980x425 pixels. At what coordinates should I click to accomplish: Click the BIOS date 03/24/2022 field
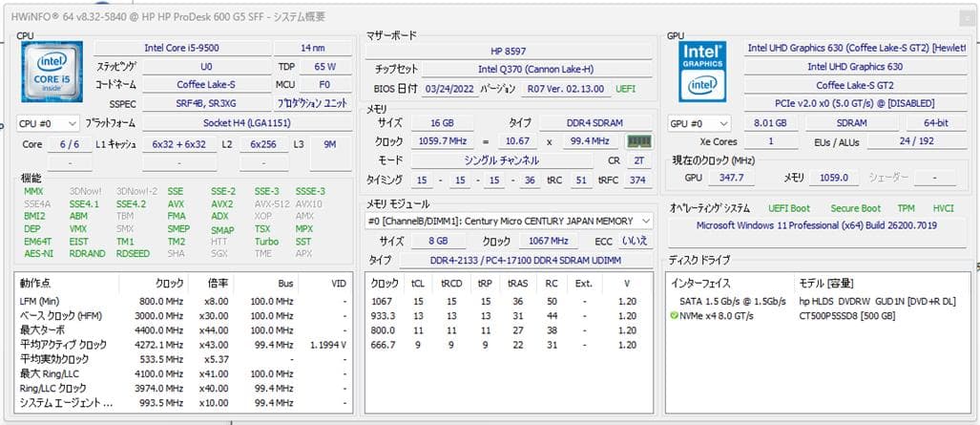tap(449, 89)
